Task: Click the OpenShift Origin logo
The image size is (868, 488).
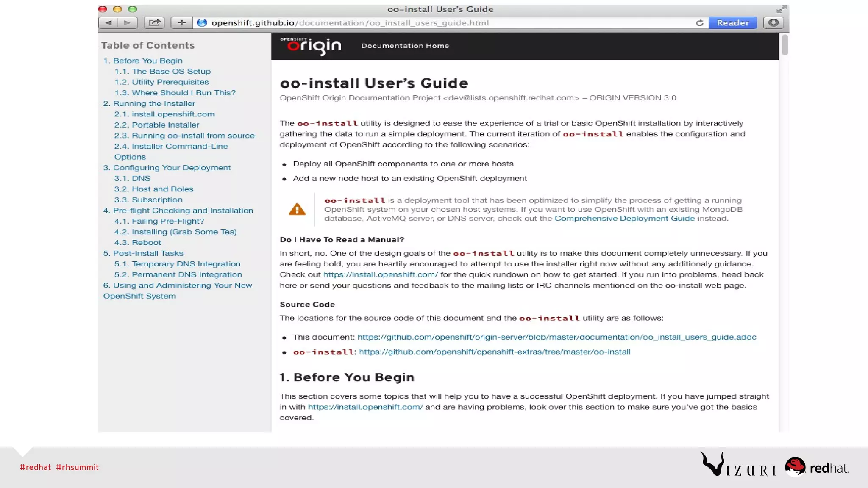Action: (311, 46)
